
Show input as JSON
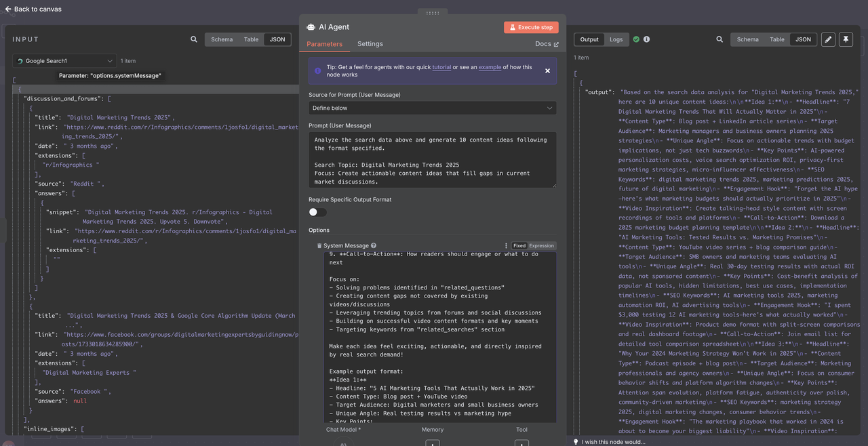[x=277, y=39]
